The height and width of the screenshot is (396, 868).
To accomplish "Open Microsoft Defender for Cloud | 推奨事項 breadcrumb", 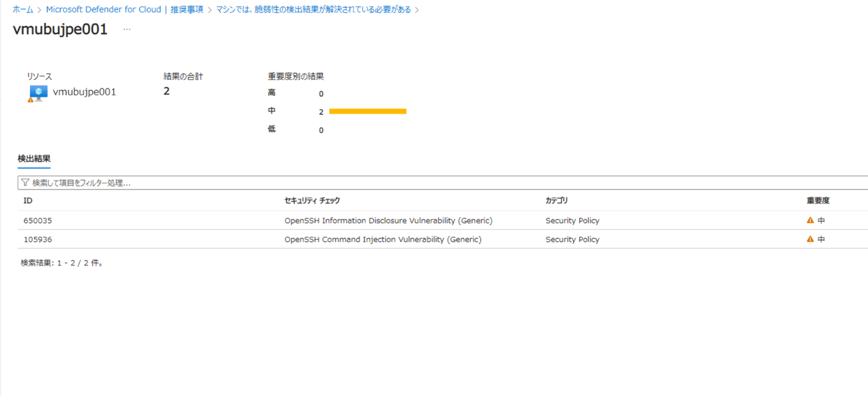I will (125, 10).
